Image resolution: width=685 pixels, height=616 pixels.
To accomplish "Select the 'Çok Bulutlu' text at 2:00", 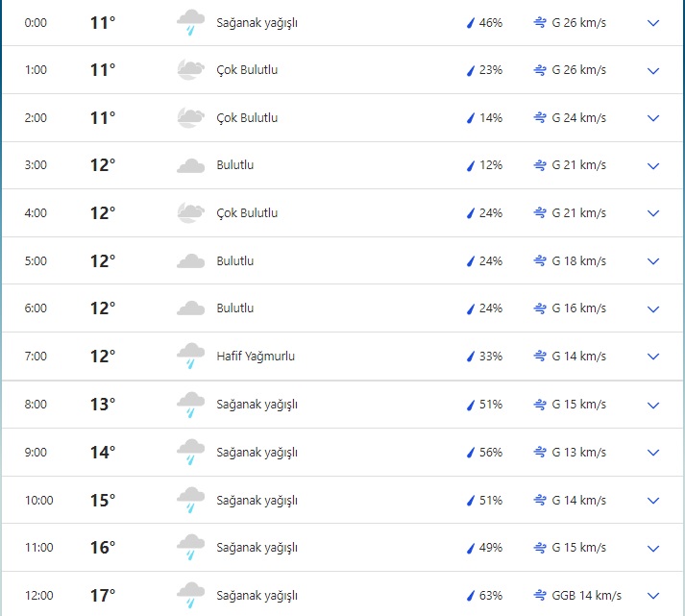I will pos(247,118).
